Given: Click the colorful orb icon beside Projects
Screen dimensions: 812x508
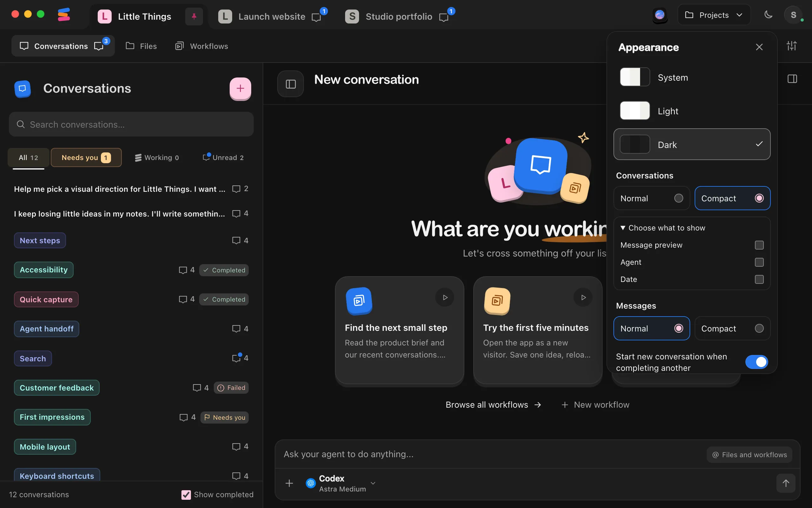Looking at the screenshot, I should tap(660, 15).
